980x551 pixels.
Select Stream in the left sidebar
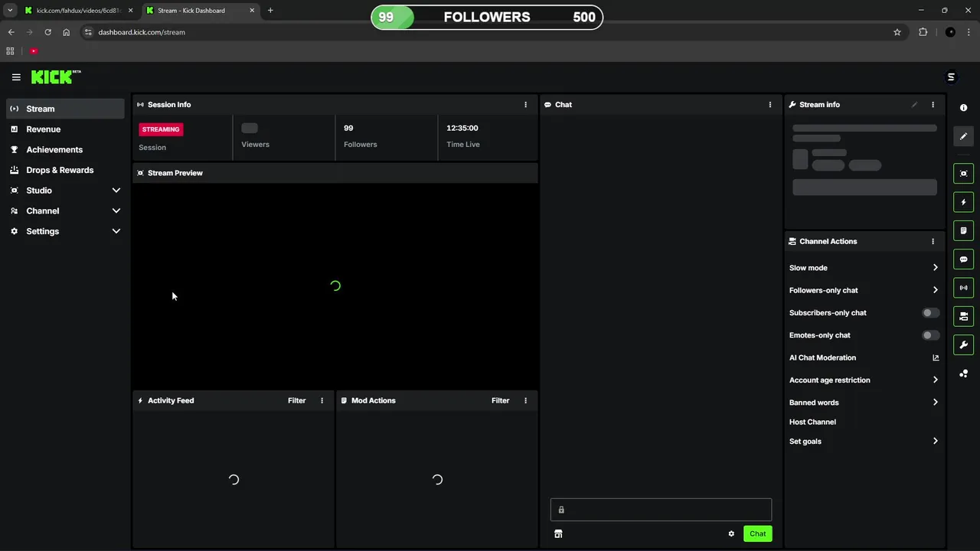pyautogui.click(x=65, y=109)
